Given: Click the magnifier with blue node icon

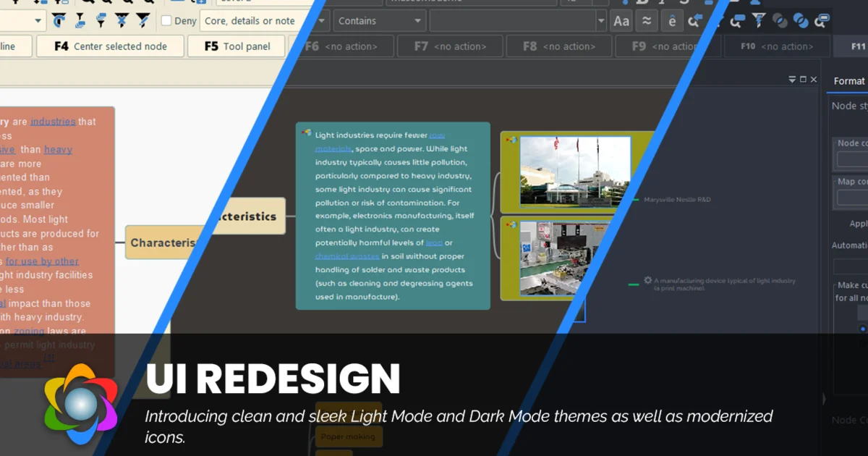Looking at the screenshot, I should (738, 21).
